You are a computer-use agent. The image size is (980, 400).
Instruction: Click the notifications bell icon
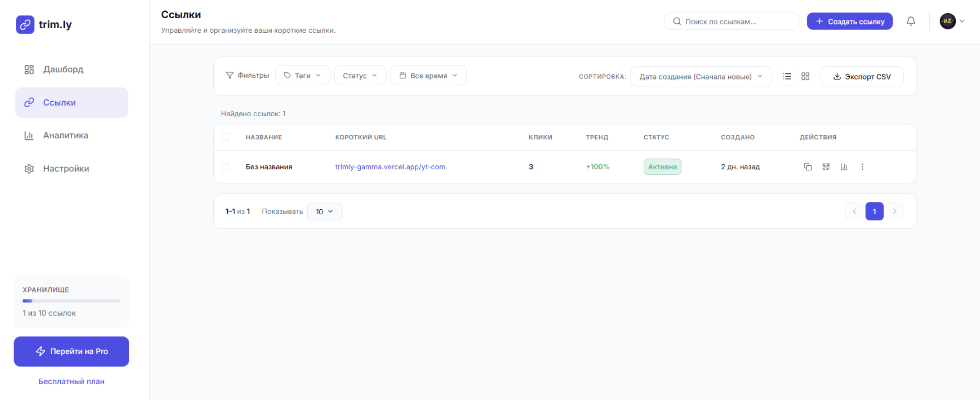pyautogui.click(x=911, y=21)
